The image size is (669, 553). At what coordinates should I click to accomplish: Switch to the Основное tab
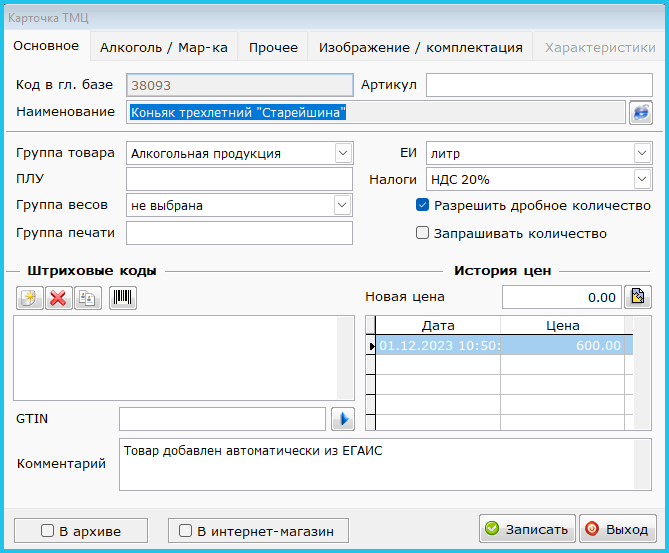click(47, 46)
